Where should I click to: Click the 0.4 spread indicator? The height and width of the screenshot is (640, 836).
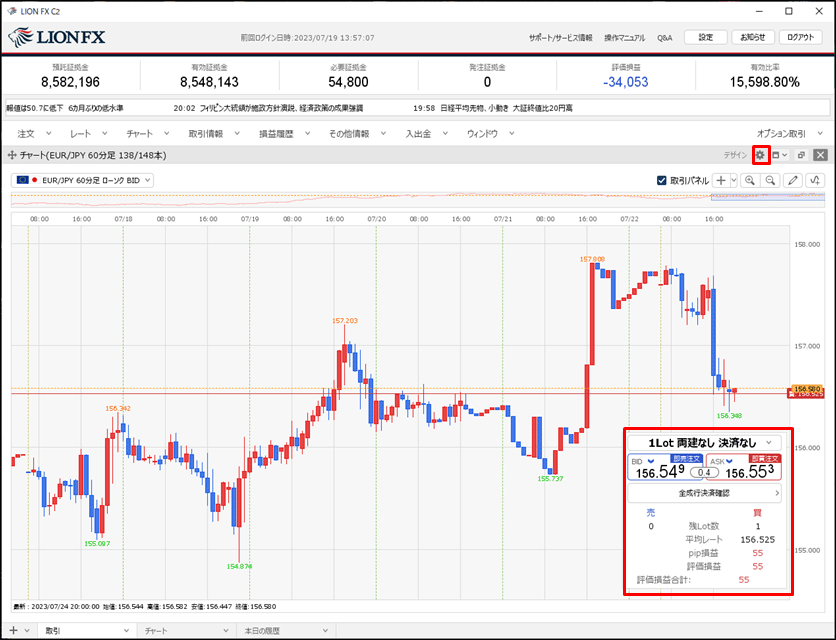[x=704, y=473]
